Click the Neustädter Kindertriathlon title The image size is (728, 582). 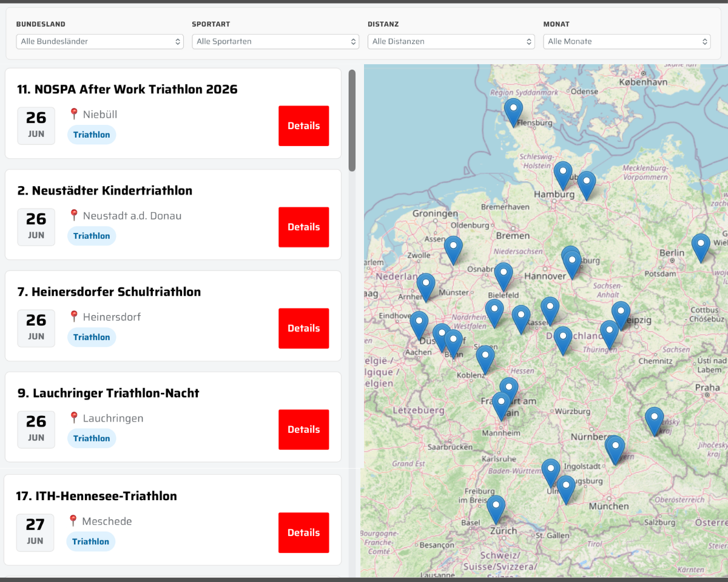[x=105, y=190]
